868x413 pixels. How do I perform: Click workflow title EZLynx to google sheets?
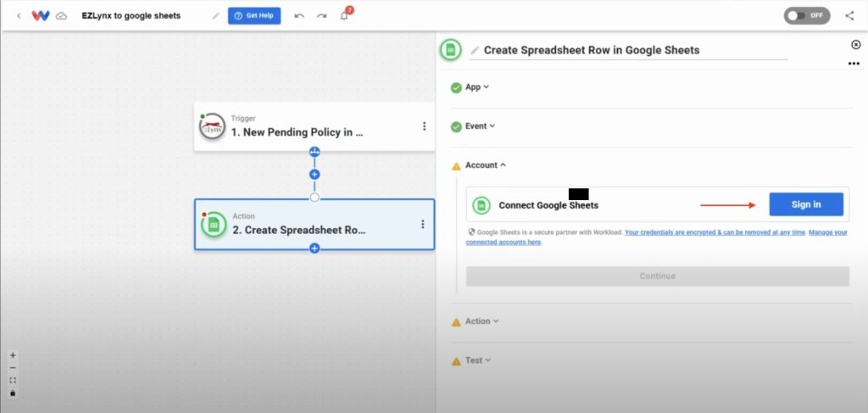131,15
